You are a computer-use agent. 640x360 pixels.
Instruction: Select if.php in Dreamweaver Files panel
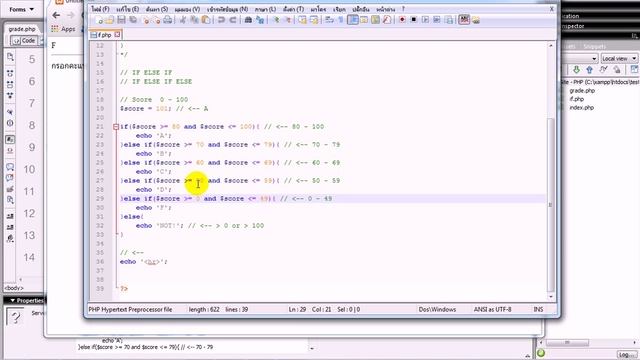tap(576, 99)
